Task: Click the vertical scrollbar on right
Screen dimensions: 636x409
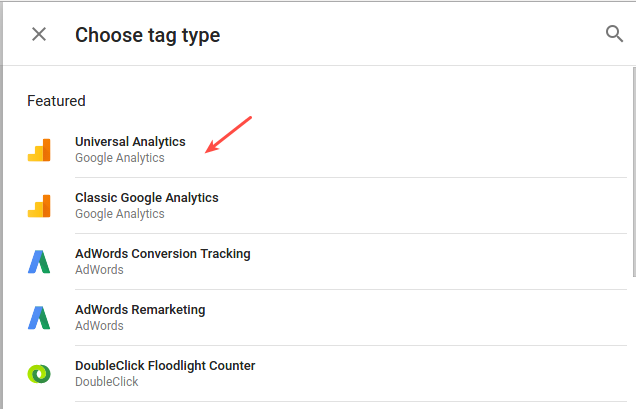Action: point(634,172)
